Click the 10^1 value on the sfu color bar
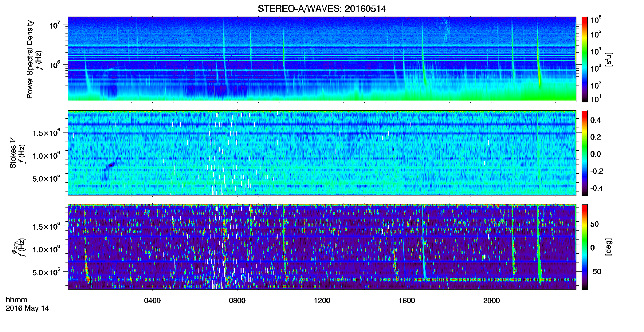Screen dimensions: 644x332 pyautogui.click(x=596, y=99)
